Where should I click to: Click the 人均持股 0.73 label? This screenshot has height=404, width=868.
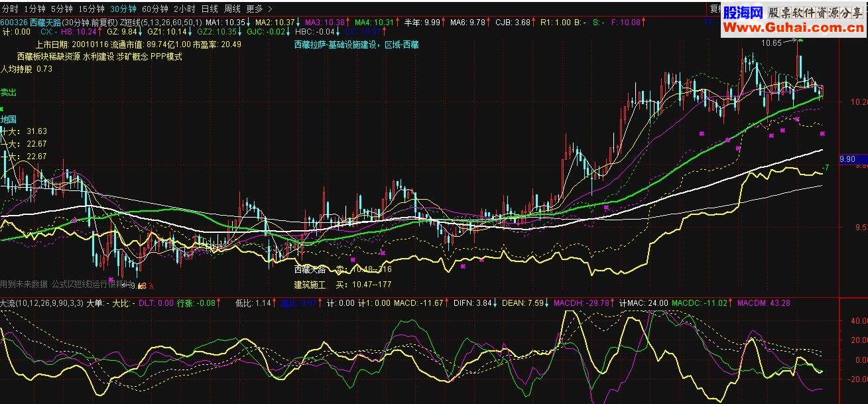(x=26, y=68)
